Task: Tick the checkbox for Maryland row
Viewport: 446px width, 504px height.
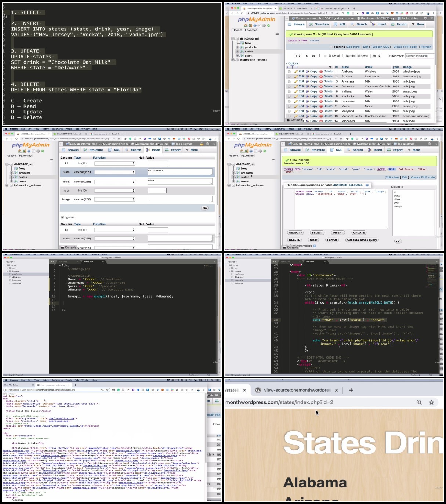Action: [289, 111]
